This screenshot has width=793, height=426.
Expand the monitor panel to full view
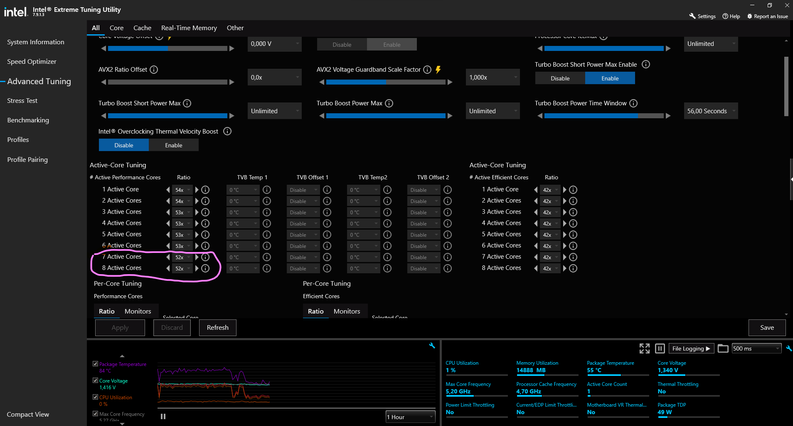click(644, 348)
